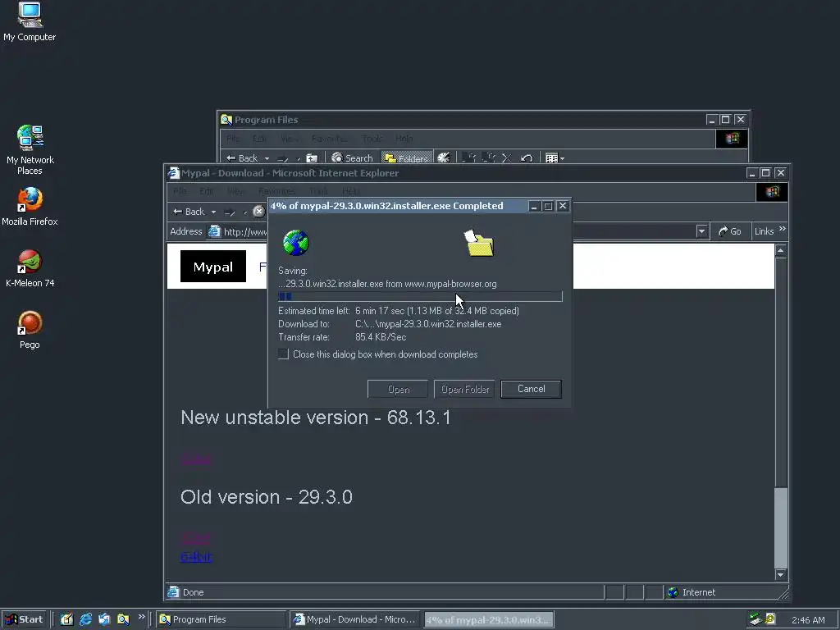Launch Mozilla Firefox from desktop shortcut
Screen dimensions: 840x630
coord(30,206)
